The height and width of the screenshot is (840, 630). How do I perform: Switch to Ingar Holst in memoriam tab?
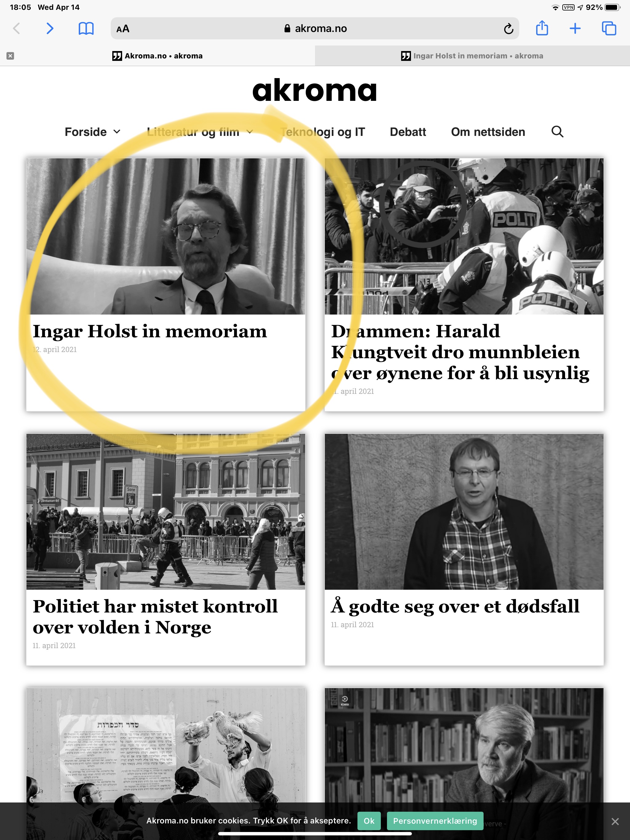[x=472, y=56]
